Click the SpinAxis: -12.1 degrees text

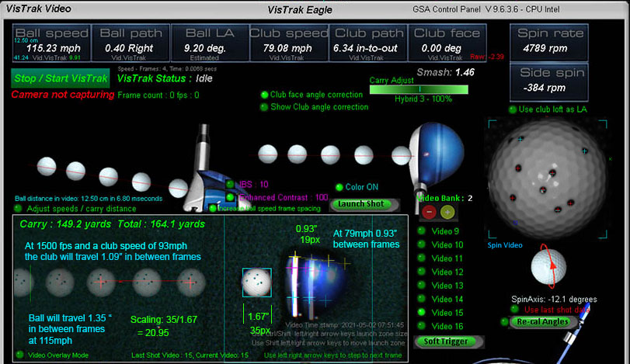tap(554, 299)
